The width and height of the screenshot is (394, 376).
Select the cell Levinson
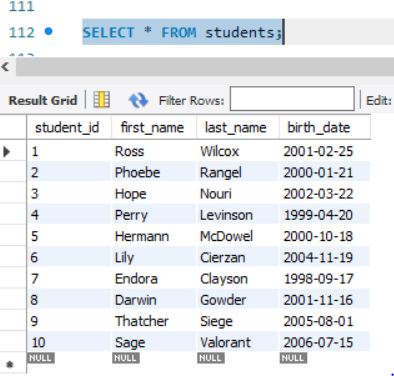point(238,215)
